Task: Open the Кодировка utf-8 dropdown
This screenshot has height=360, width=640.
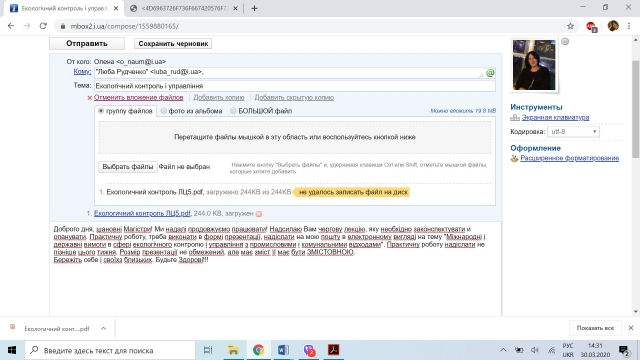Action: pos(573,131)
